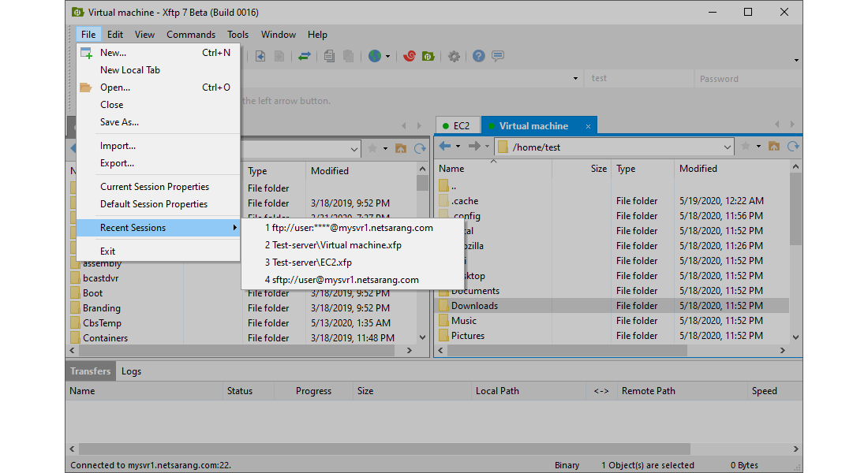This screenshot has height=473, width=868.
Task: Open options with the gear icon
Action: tap(454, 56)
